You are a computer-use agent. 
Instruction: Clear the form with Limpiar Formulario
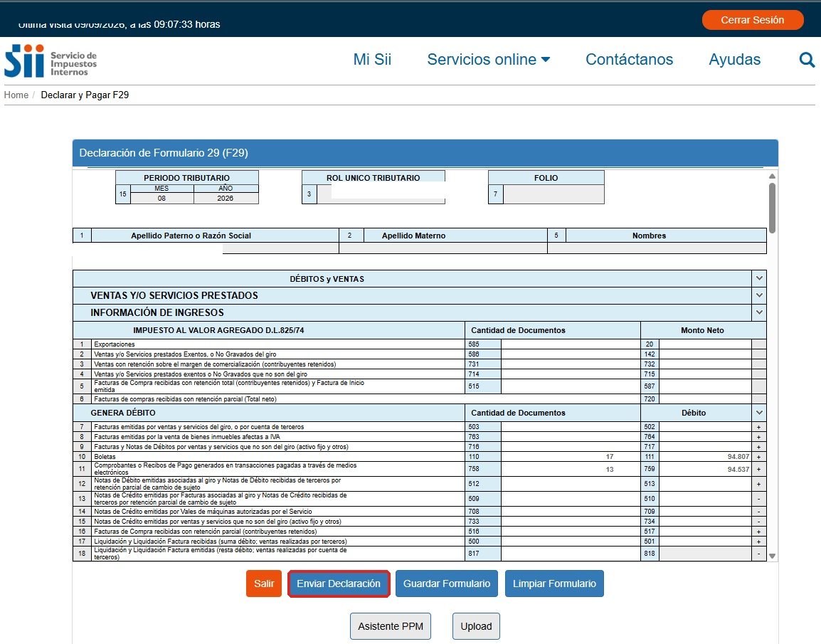click(x=554, y=584)
